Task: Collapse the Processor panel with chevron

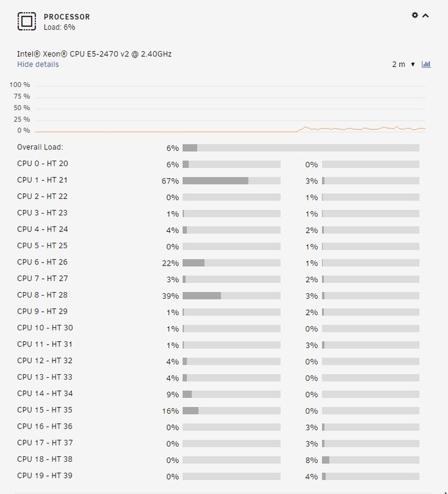Action: coord(425,15)
